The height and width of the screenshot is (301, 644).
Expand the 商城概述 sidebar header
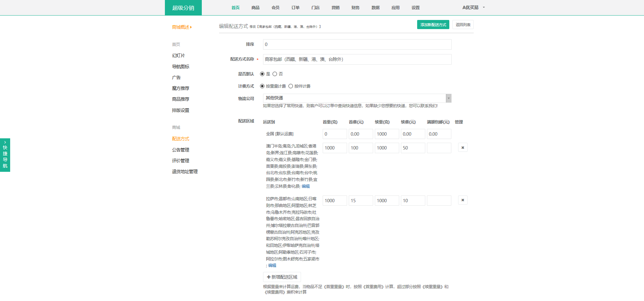click(x=182, y=27)
